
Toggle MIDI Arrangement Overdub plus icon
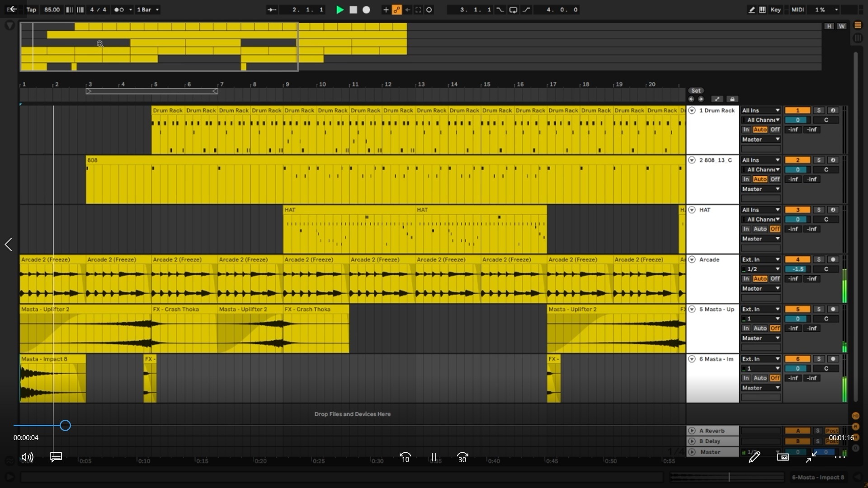[x=386, y=9]
